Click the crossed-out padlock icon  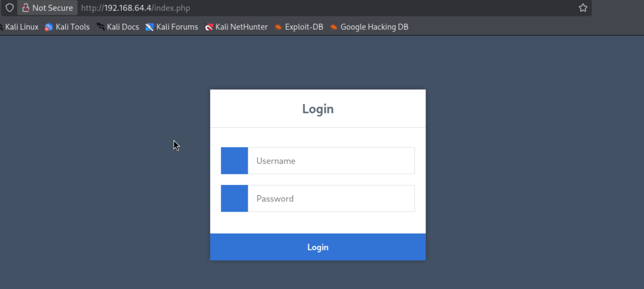tap(26, 8)
